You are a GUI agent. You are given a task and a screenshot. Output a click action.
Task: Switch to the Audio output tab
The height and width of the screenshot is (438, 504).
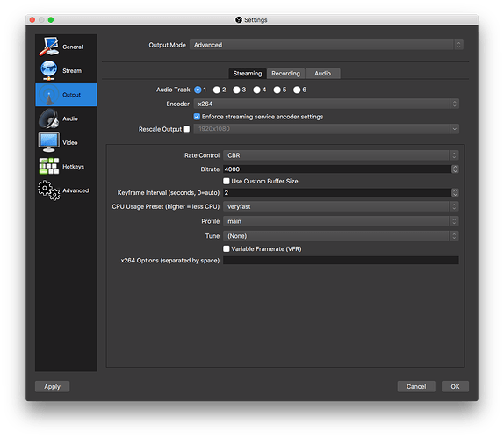tap(322, 74)
